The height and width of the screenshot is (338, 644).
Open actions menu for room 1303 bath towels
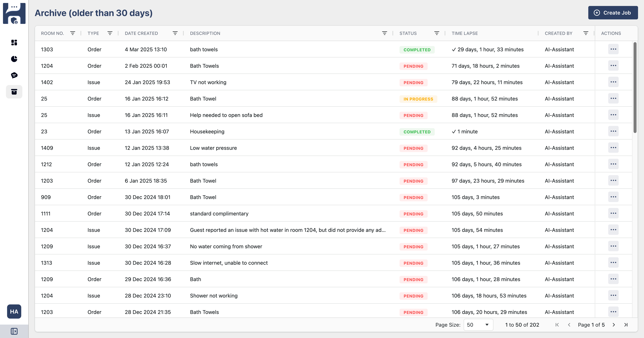pos(613,49)
